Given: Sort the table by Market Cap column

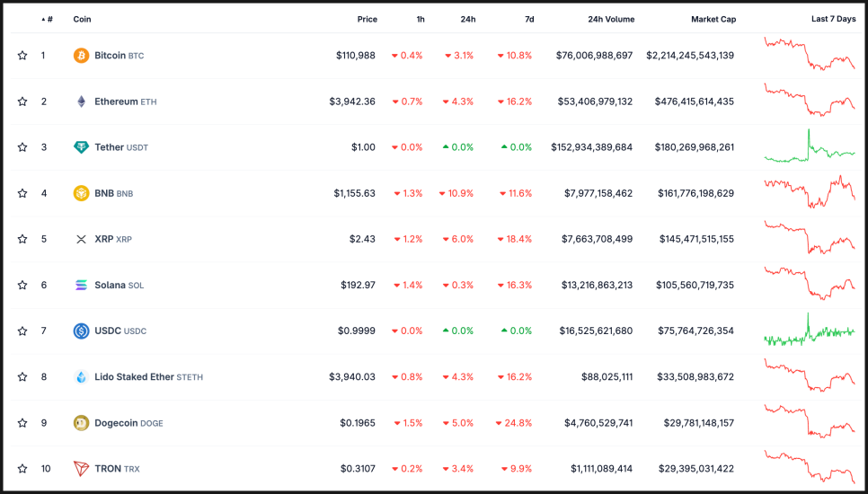Looking at the screenshot, I should coord(712,19).
